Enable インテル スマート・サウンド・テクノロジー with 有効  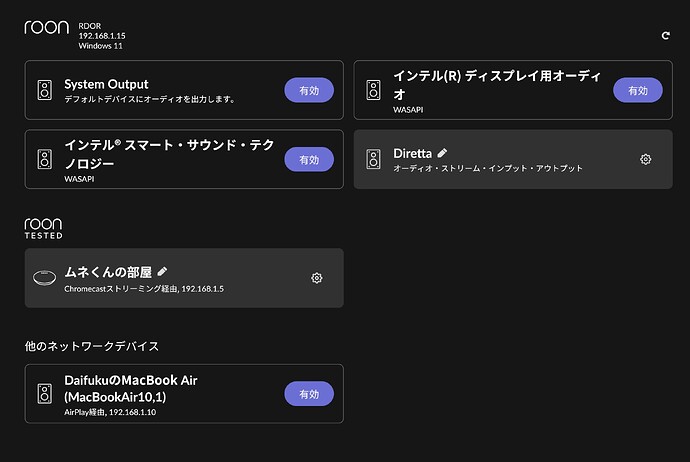coord(309,159)
